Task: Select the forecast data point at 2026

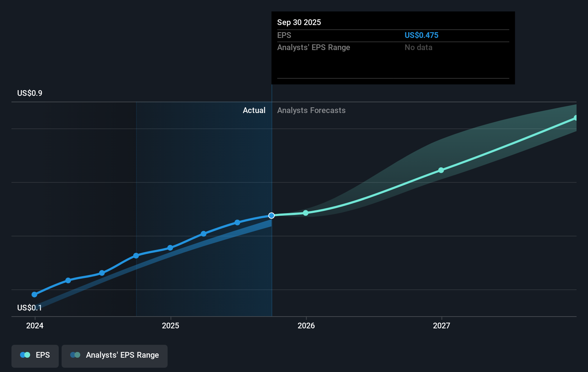Action: point(305,213)
